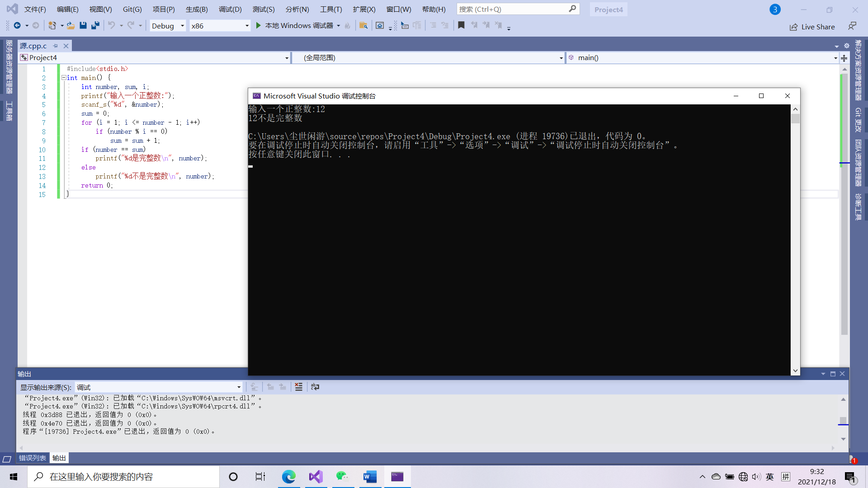
Task: Toggle word wrap in the output panel
Action: click(x=315, y=387)
